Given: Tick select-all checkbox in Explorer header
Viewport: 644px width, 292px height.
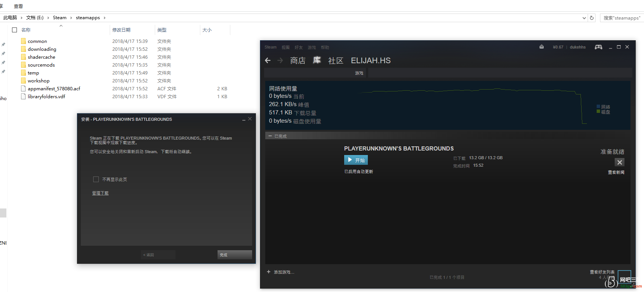Looking at the screenshot, I should (x=15, y=30).
